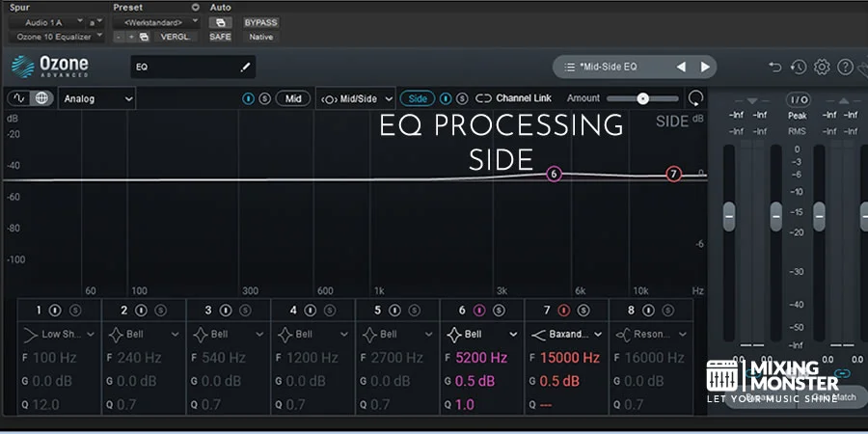Open the small 'a' insert slot dropdown
The height and width of the screenshot is (434, 868).
pos(95,23)
